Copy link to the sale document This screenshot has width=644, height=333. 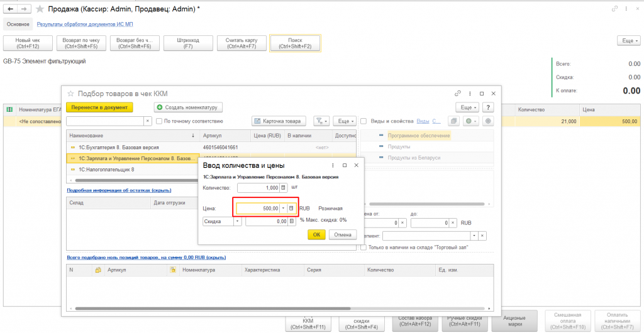point(614,8)
